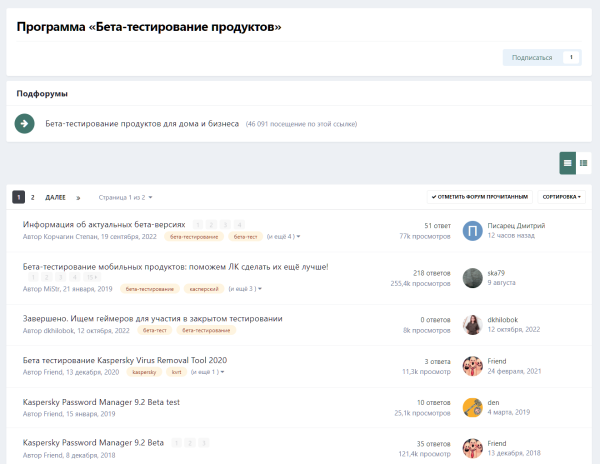Viewport: 600px width, 464px height.
Task: Click 'kaspersky' tag under Virus Removal Tool topic
Action: (145, 371)
